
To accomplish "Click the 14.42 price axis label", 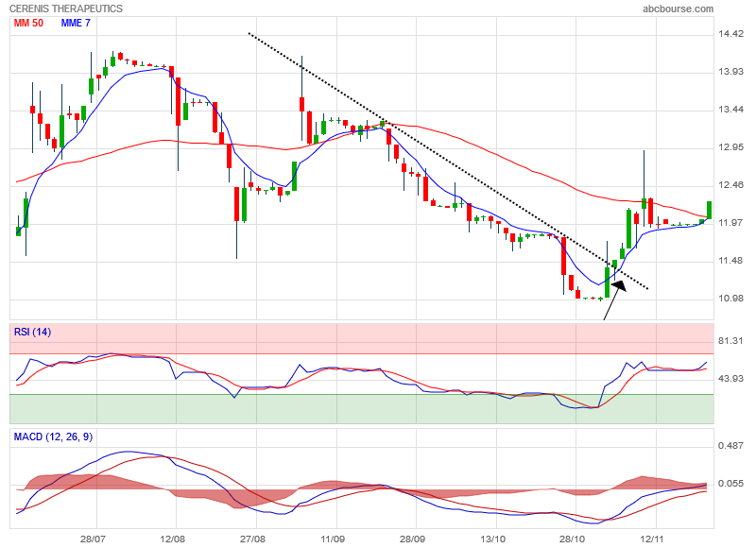I will click(730, 34).
